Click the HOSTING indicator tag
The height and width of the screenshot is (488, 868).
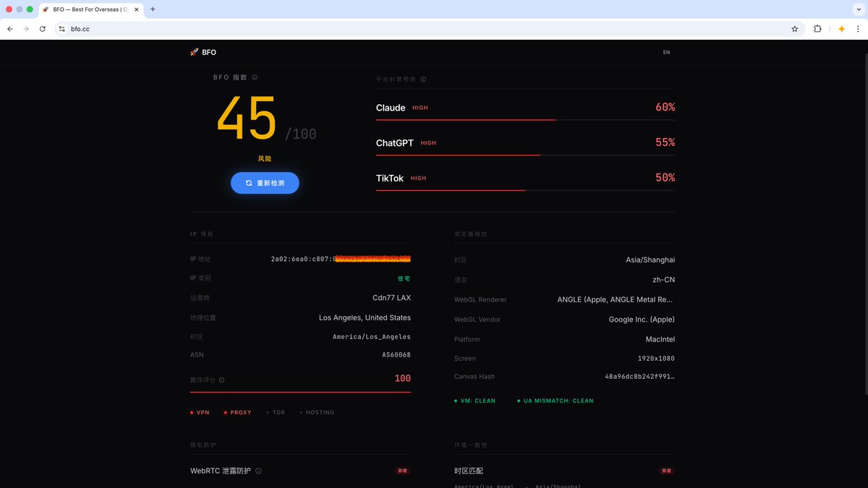tap(317, 413)
